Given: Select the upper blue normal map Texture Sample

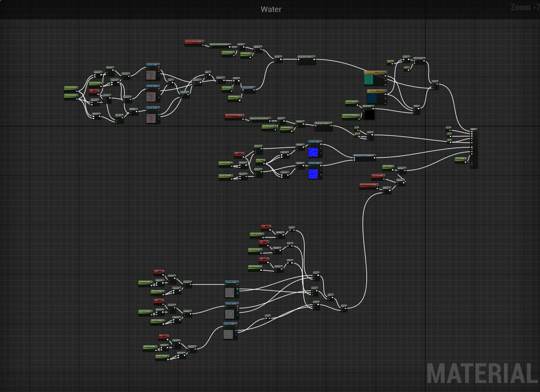Looking at the screenshot, I should (x=314, y=152).
